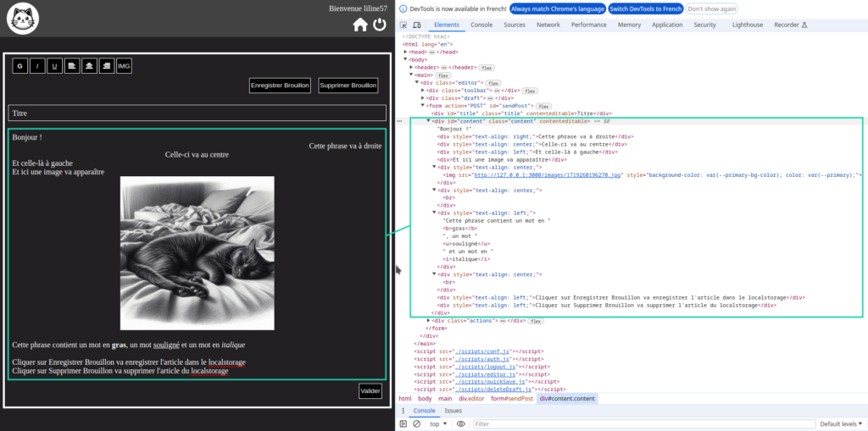This screenshot has height=431, width=868.
Task: Click the ellipsis in div class draft
Action: [x=490, y=98]
